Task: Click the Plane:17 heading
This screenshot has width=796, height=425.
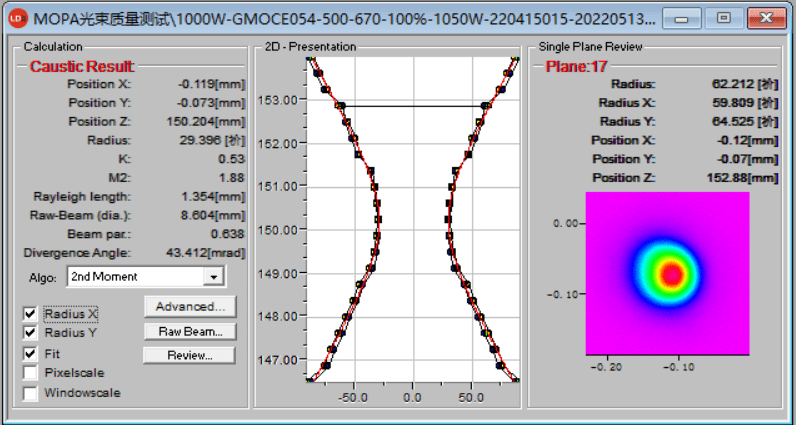Action: tap(577, 67)
